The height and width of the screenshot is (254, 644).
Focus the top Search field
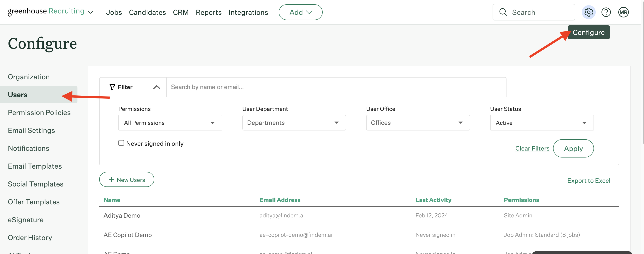pyautogui.click(x=534, y=12)
